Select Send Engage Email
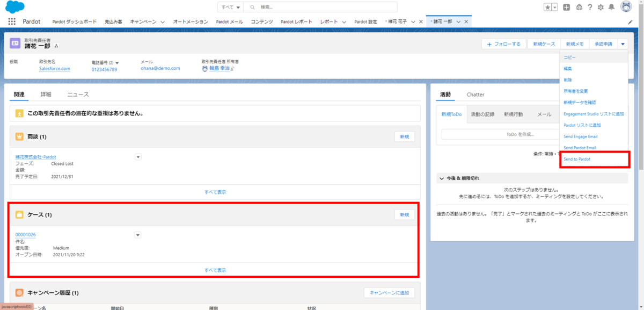This screenshot has height=310, width=644. [593, 136]
